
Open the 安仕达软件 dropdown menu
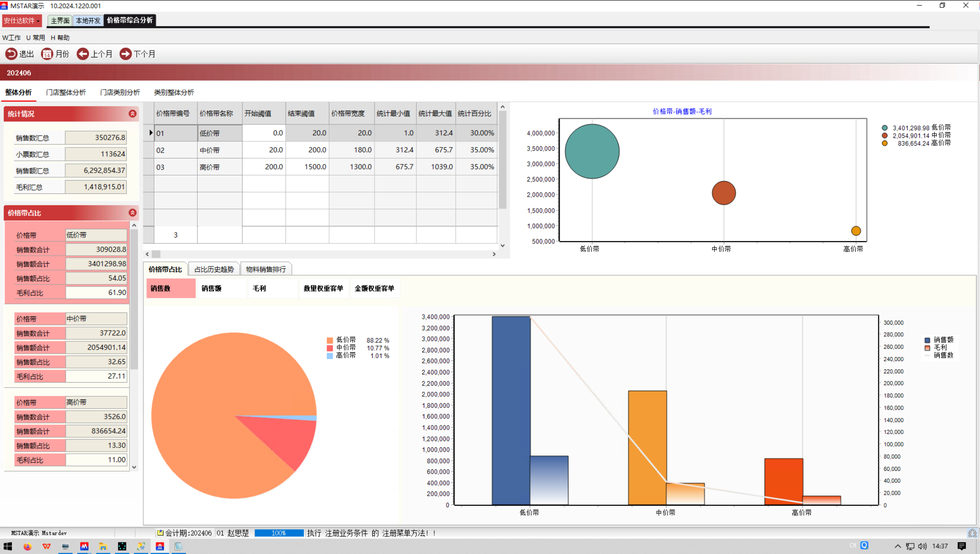click(x=22, y=21)
